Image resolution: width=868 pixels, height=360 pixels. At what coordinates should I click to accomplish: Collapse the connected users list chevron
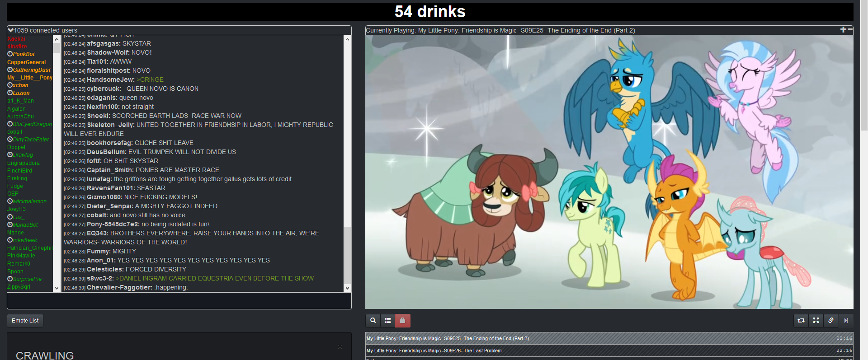point(10,30)
